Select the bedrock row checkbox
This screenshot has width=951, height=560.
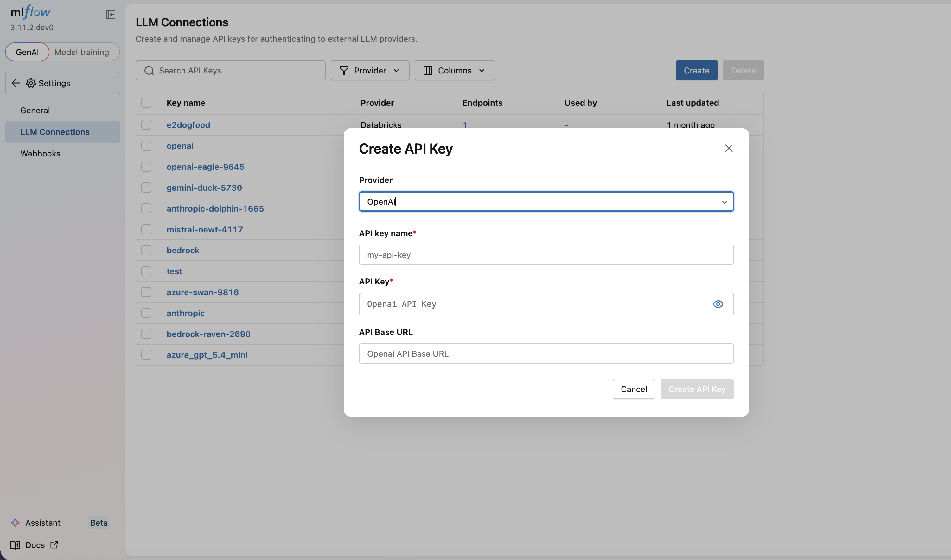point(146,250)
